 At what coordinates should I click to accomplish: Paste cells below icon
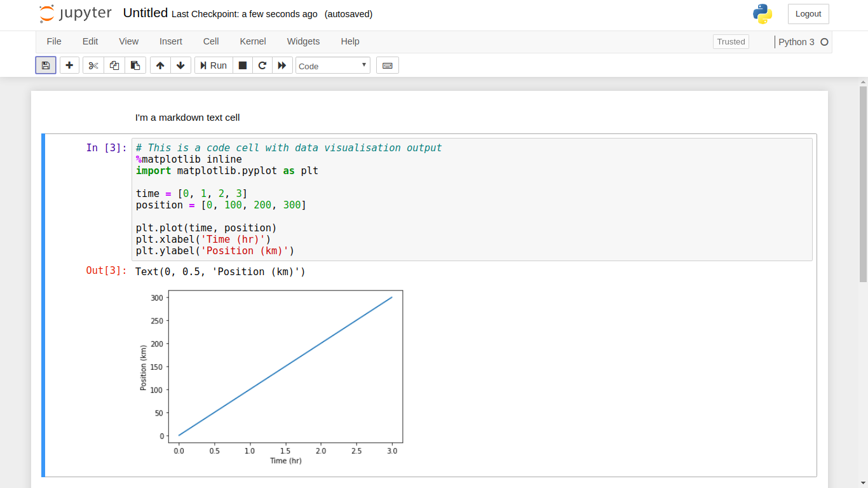click(x=135, y=65)
